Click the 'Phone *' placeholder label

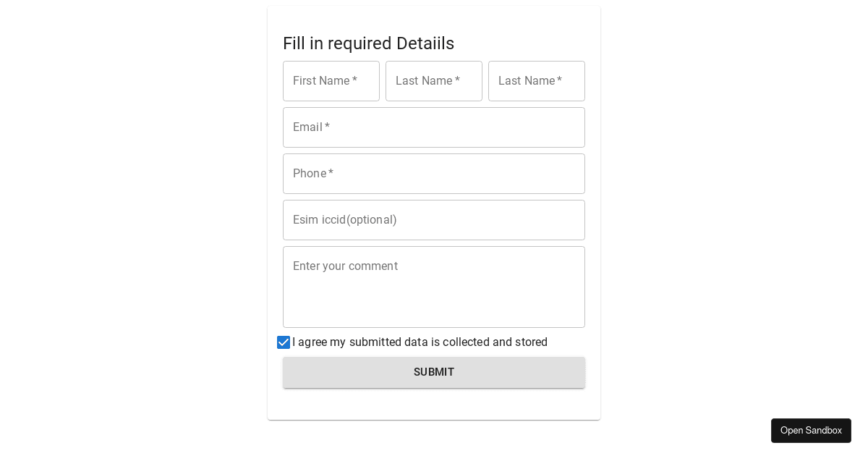[312, 174]
